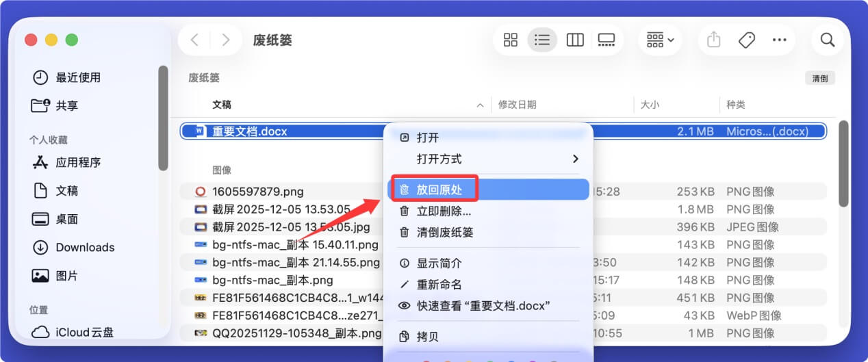Click the 2.1 MB size cell
The width and height of the screenshot is (868, 362).
click(x=695, y=131)
